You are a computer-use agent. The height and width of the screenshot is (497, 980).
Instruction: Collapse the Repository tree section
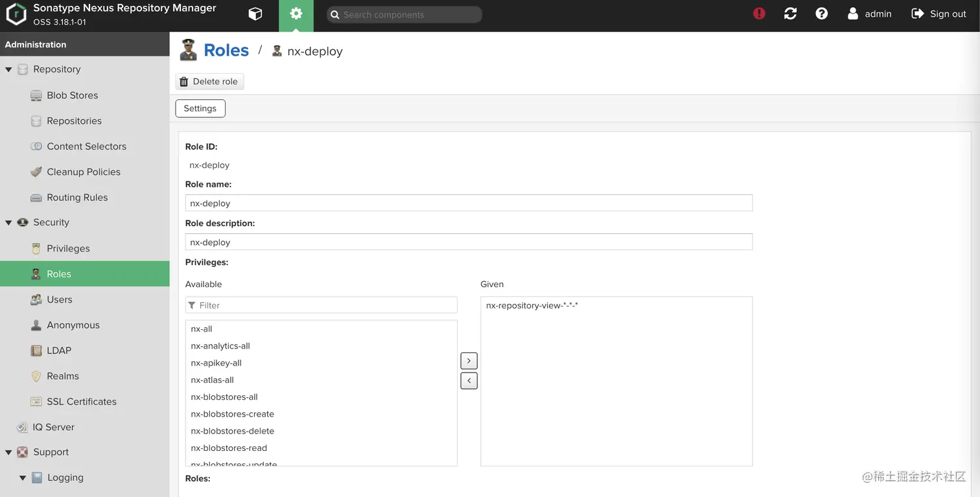coord(8,69)
